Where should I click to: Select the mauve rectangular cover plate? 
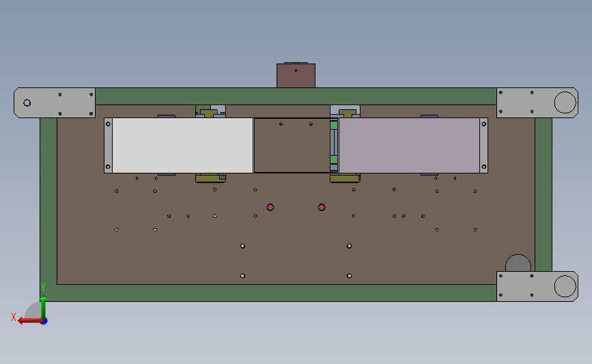pyautogui.click(x=409, y=145)
